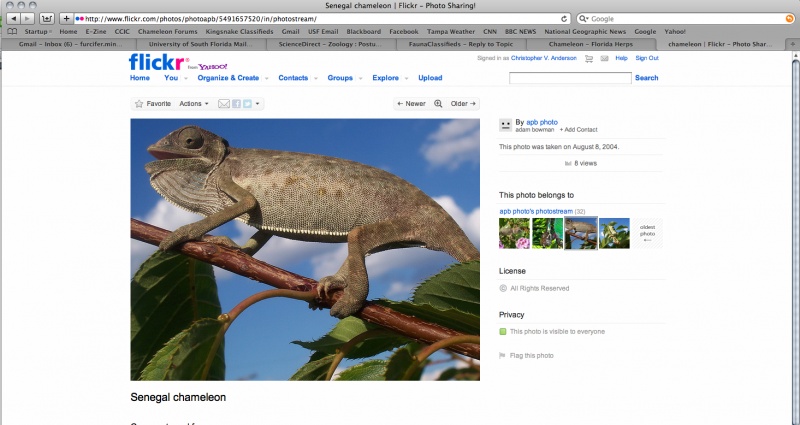Share photo on Facebook icon

(236, 104)
